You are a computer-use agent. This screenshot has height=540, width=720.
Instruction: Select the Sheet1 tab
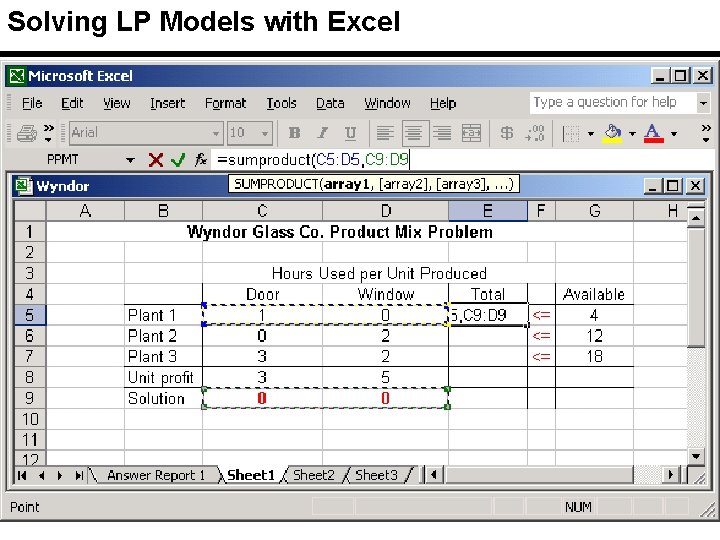pyautogui.click(x=251, y=475)
